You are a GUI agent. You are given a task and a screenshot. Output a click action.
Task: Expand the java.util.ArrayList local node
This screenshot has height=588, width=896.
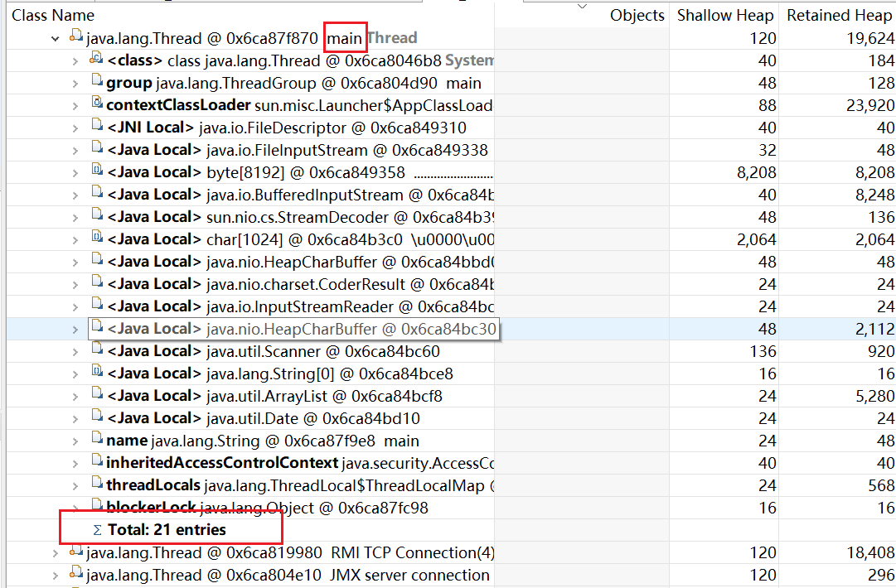75,396
